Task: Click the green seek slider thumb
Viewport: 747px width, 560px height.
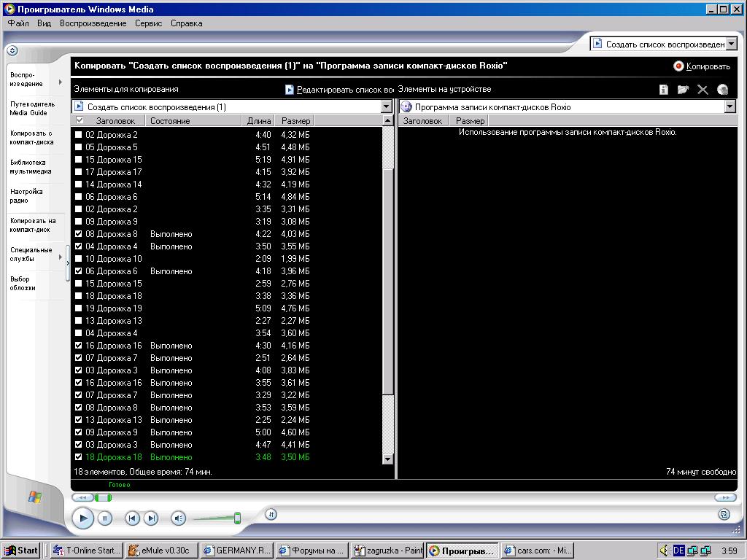Action: (x=103, y=497)
